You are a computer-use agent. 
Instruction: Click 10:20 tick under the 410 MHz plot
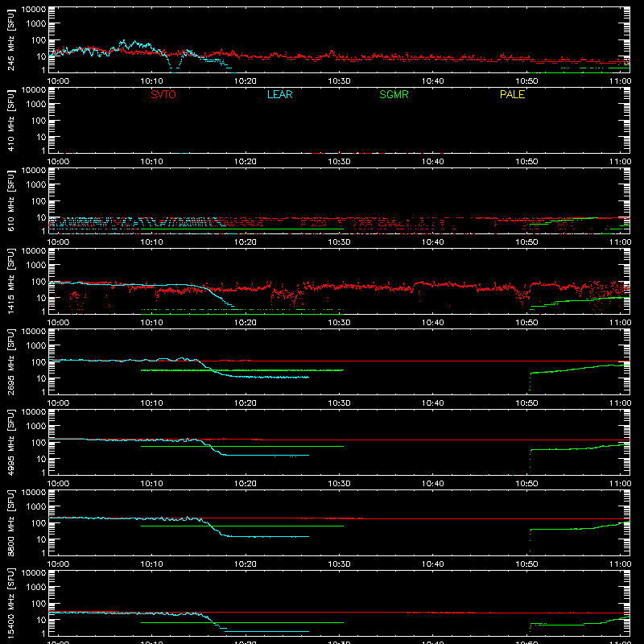[x=246, y=162]
